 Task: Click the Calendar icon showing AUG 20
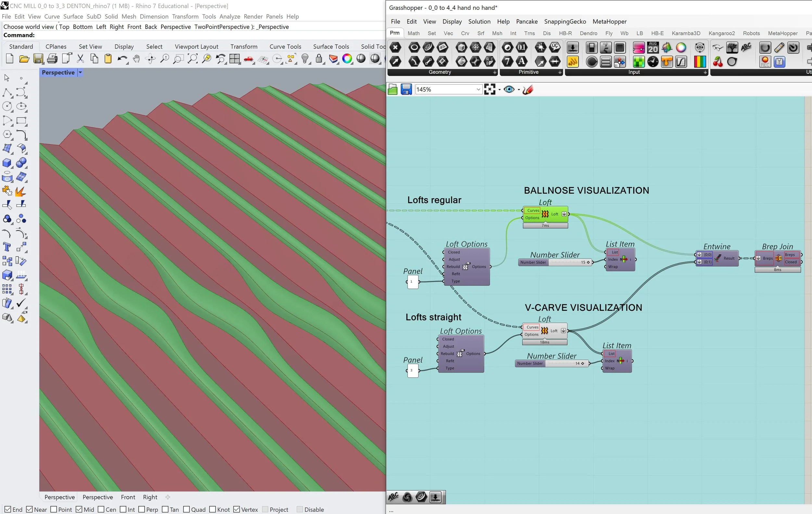[653, 47]
